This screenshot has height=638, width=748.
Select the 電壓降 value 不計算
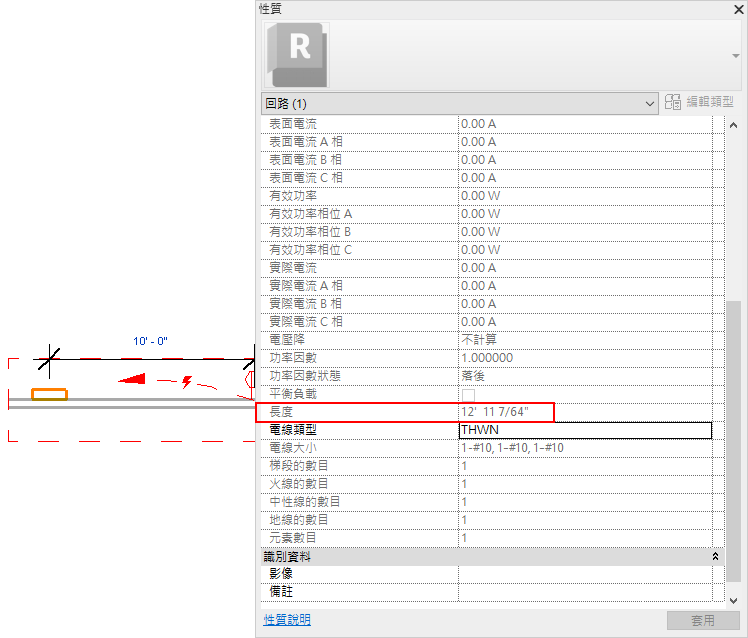pos(479,340)
